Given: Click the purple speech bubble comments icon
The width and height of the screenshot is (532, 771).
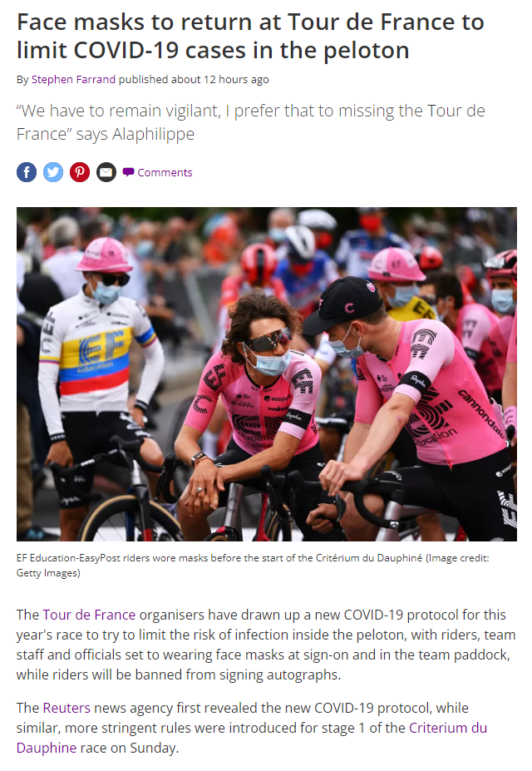Looking at the screenshot, I should point(128,172).
